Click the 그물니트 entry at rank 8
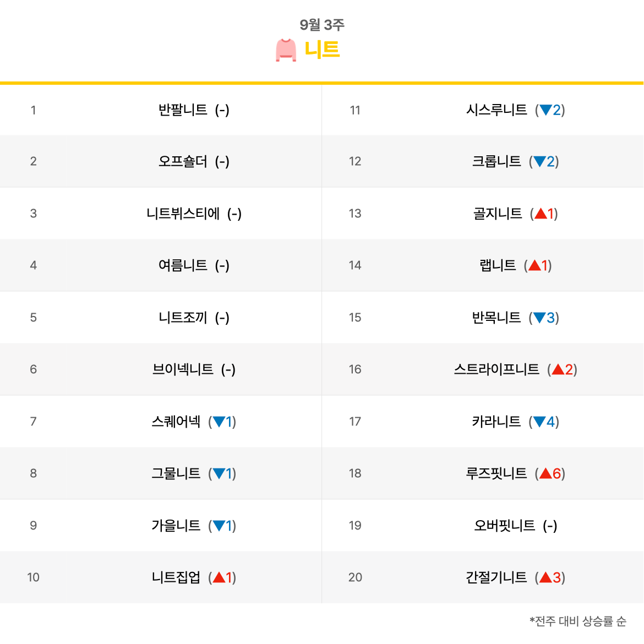This screenshot has width=644, height=644. pos(176,473)
